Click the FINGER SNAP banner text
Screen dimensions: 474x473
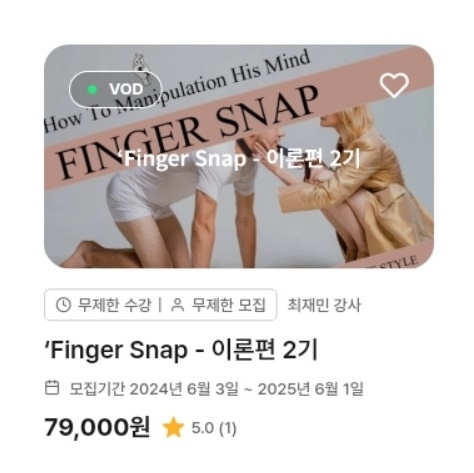(x=187, y=132)
